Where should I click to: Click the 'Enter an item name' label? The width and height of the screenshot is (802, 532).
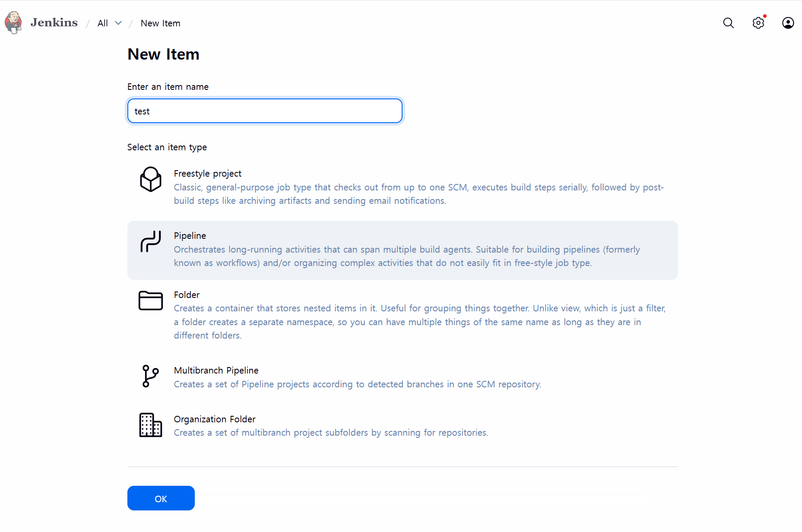click(x=168, y=87)
